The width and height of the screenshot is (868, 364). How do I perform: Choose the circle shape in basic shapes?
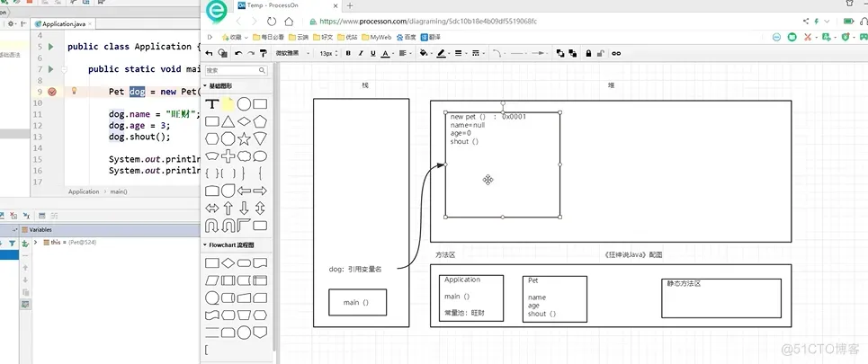(x=244, y=104)
